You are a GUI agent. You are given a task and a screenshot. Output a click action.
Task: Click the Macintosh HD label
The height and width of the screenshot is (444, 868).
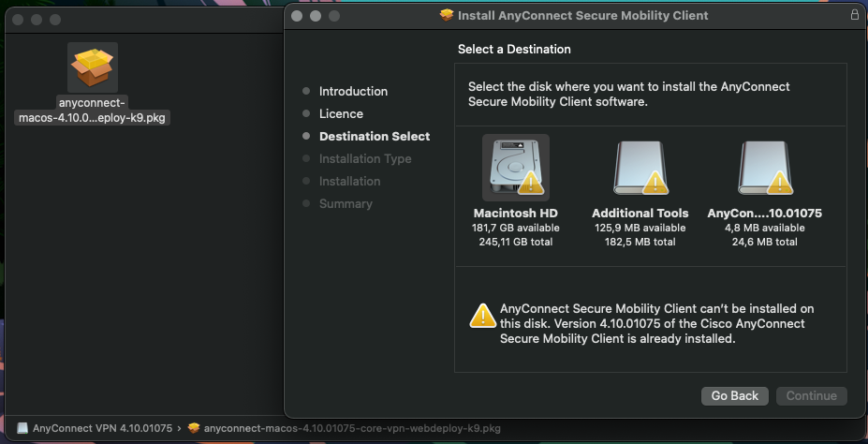(x=515, y=214)
